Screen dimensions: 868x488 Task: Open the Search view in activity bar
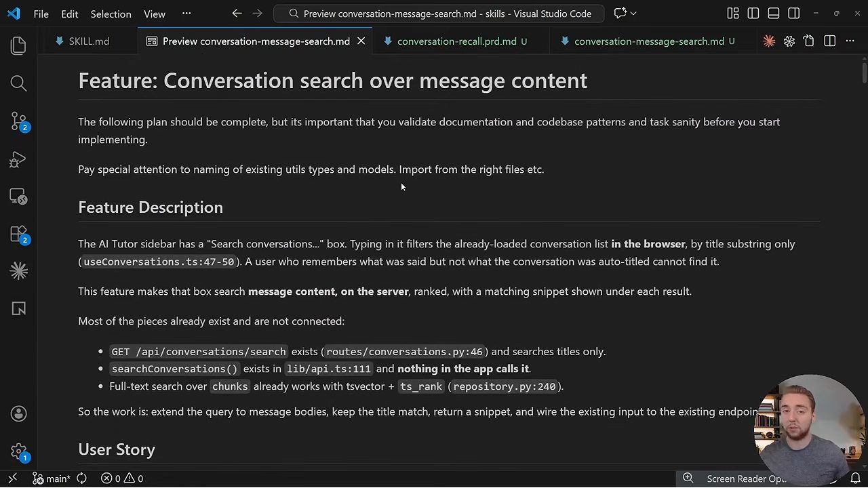18,83
